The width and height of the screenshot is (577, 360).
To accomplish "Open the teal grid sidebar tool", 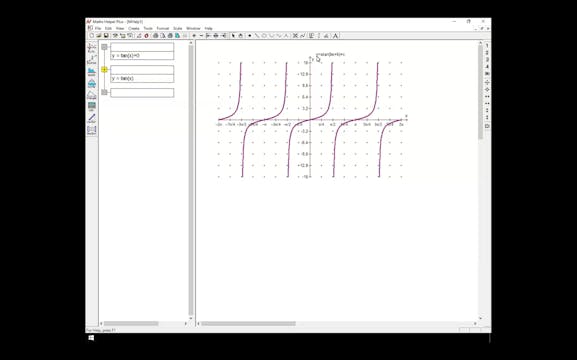I will tap(92, 107).
